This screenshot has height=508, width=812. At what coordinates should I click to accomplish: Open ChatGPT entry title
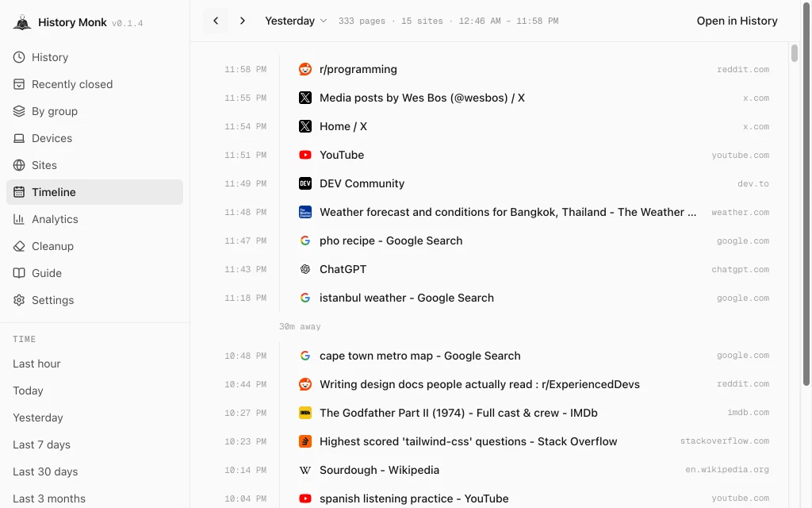coord(343,269)
